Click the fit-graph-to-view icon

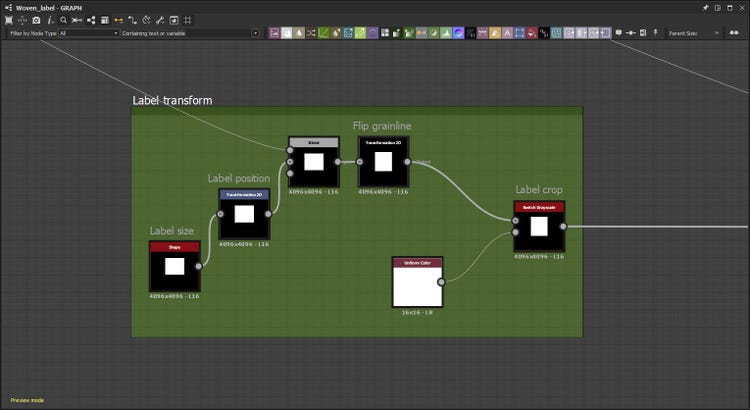9,20
